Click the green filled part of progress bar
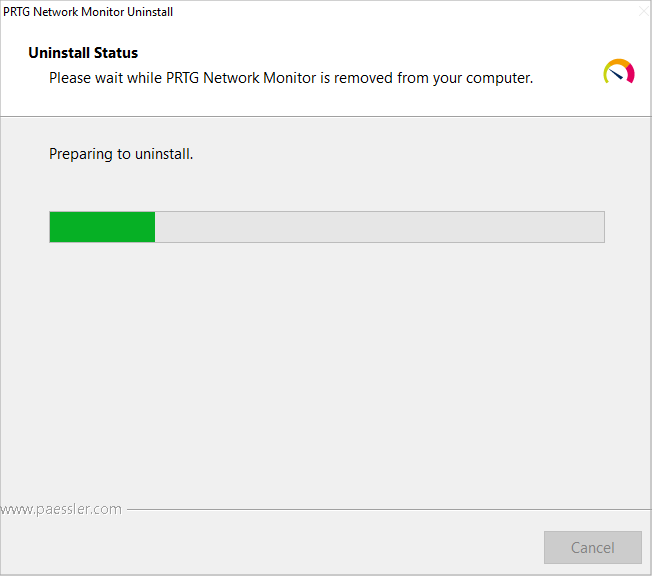 (x=102, y=227)
